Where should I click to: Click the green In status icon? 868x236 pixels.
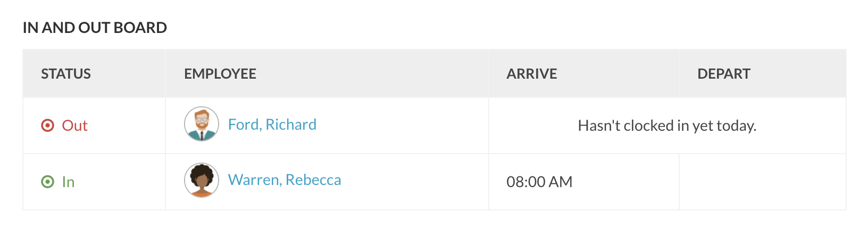pyautogui.click(x=48, y=182)
